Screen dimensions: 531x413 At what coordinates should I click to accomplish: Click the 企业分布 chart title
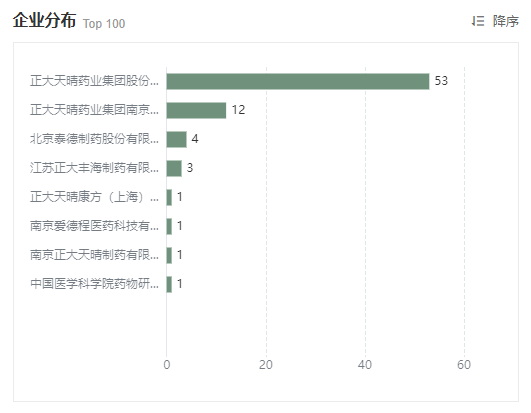coord(44,20)
